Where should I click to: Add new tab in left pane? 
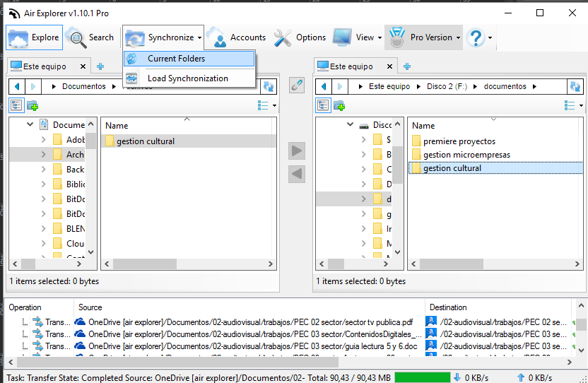pyautogui.click(x=100, y=66)
